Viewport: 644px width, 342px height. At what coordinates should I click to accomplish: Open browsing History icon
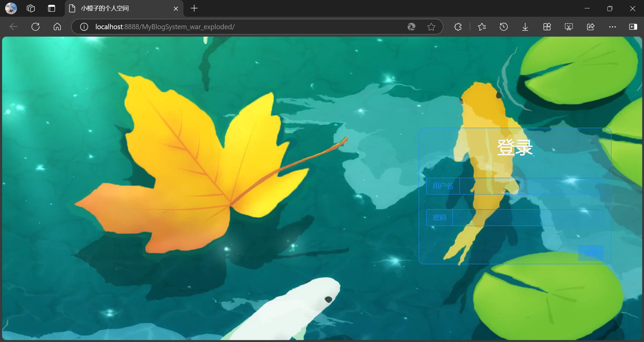coord(503,27)
